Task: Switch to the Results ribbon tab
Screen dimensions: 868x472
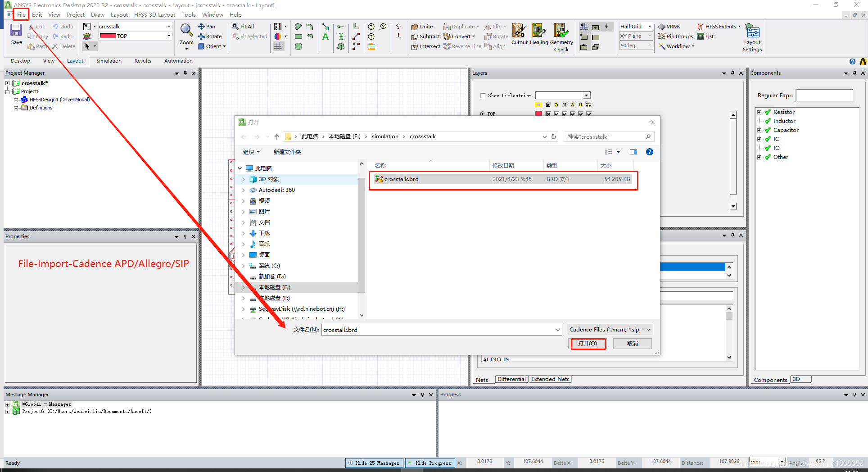Action: pos(143,61)
